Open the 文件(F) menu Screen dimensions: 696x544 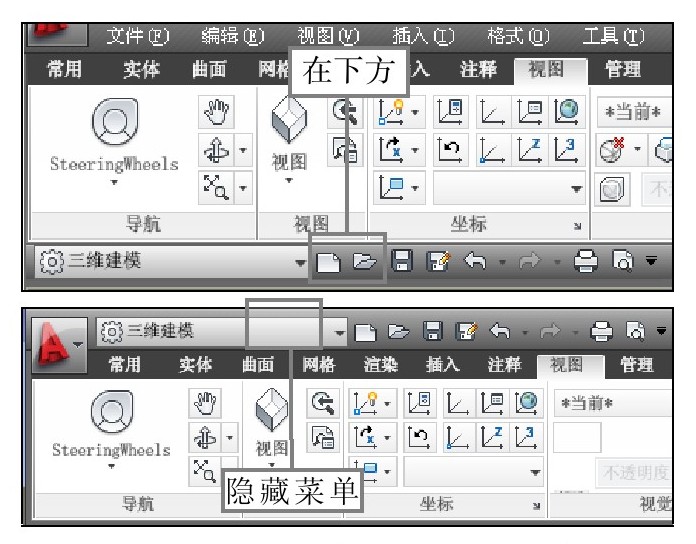tap(138, 36)
